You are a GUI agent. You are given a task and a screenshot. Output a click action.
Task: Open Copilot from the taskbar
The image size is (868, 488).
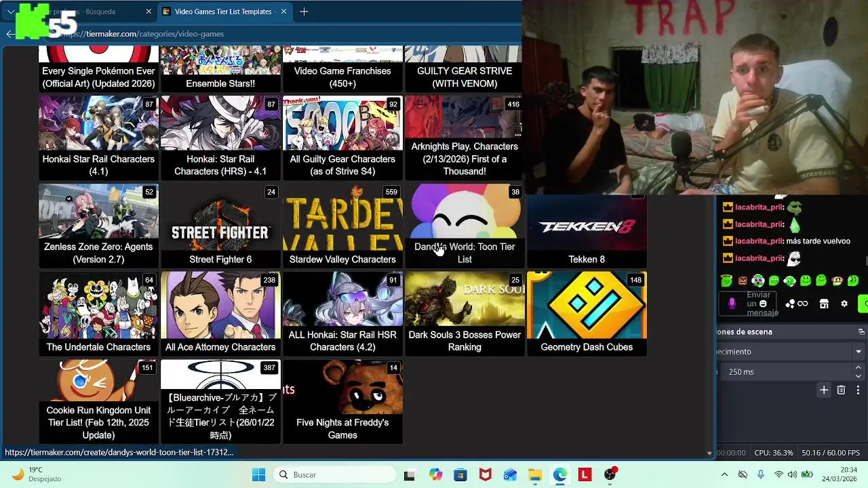pos(435,475)
